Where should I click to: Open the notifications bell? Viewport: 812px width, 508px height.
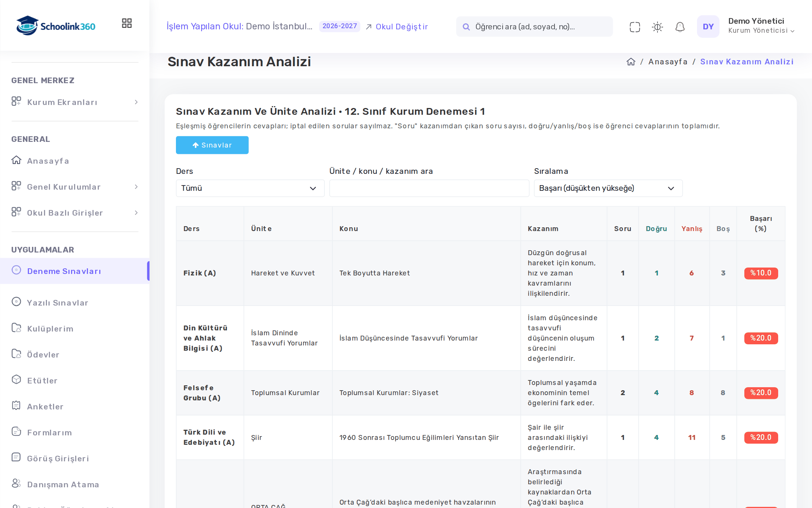click(680, 27)
